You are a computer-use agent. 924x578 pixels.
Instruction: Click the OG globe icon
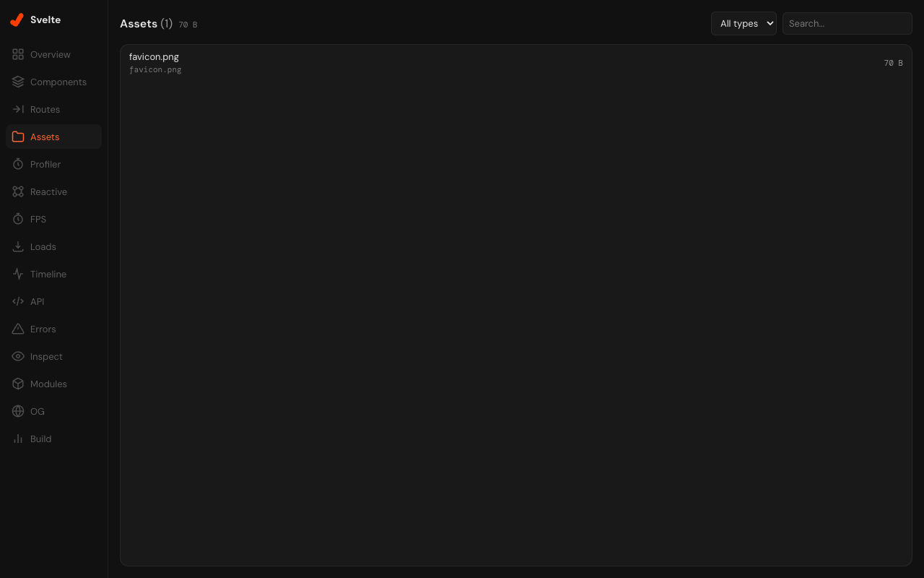[18, 411]
